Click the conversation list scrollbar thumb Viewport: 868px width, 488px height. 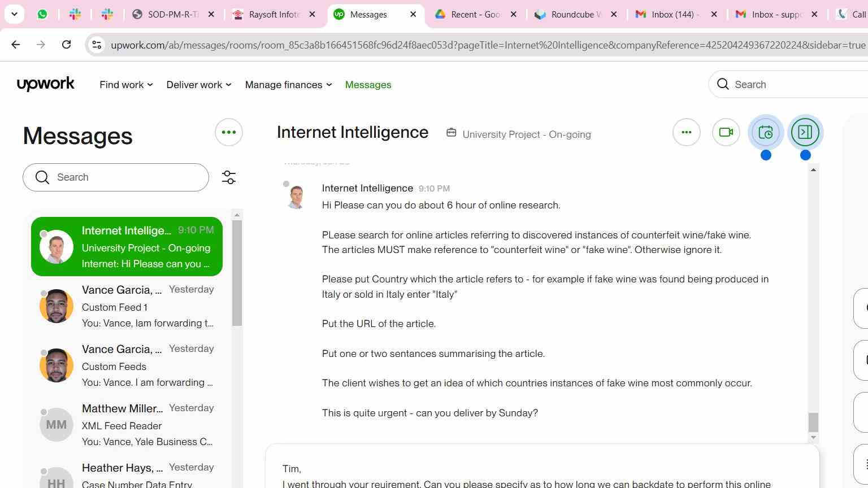pyautogui.click(x=237, y=273)
